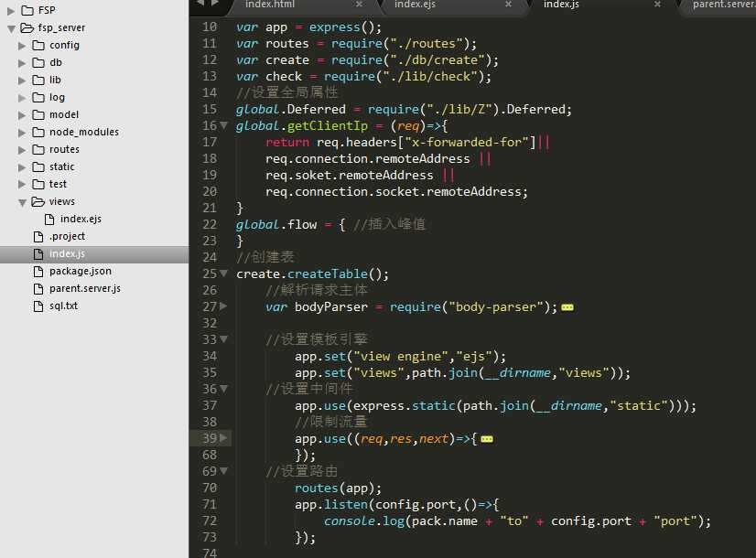Click the node_modules folder icon
Viewport: 756px width, 558px height.
[38, 132]
